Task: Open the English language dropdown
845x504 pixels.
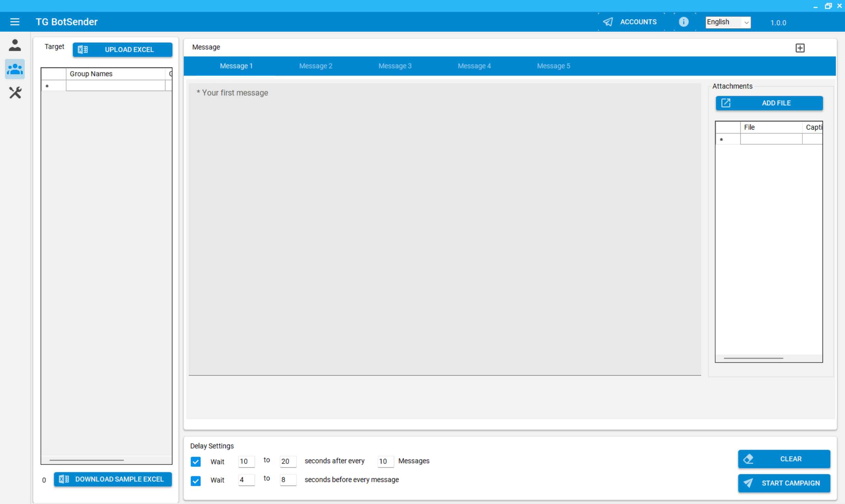Action: click(727, 22)
